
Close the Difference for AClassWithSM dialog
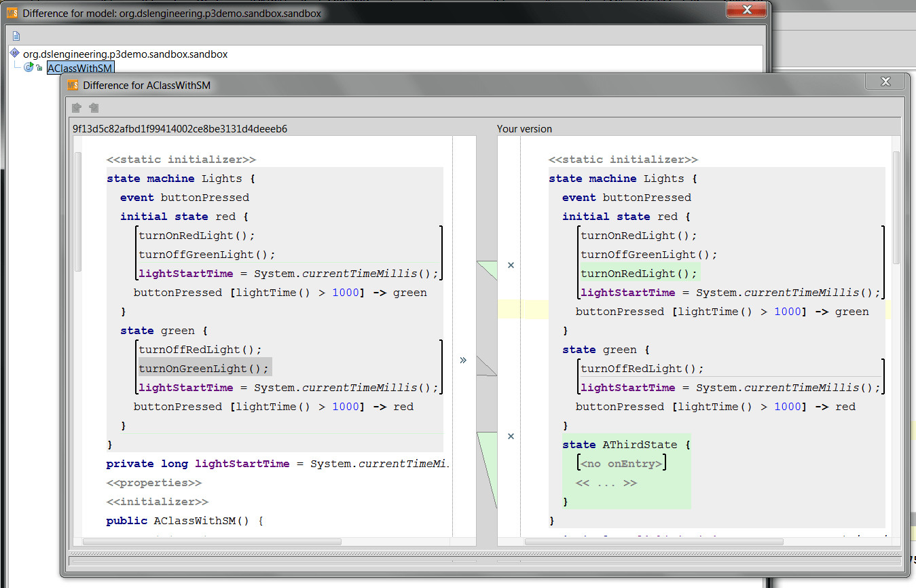[x=885, y=82]
